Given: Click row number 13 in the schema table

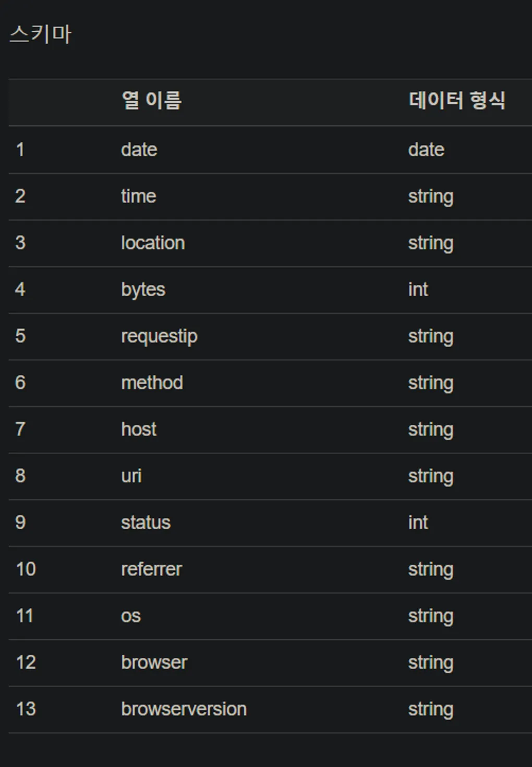Looking at the screenshot, I should (26, 709).
